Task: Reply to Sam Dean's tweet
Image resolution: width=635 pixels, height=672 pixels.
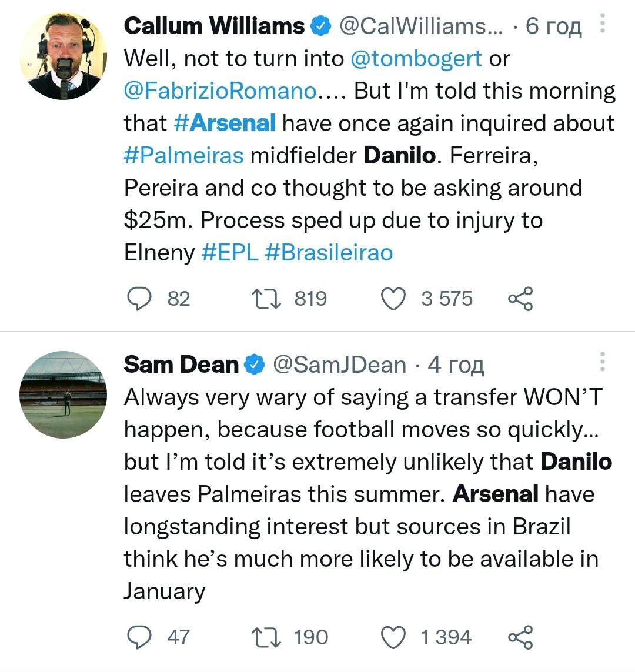Action: pyautogui.click(x=141, y=637)
